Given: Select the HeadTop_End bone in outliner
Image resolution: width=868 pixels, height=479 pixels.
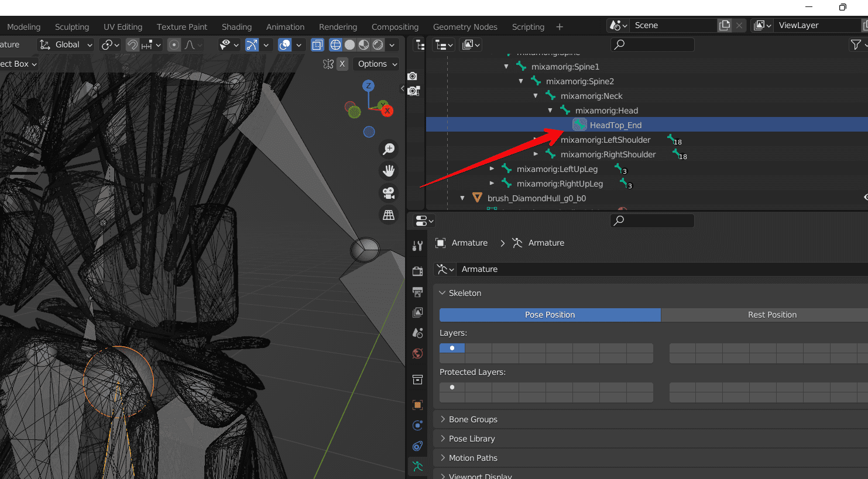Looking at the screenshot, I should [615, 125].
